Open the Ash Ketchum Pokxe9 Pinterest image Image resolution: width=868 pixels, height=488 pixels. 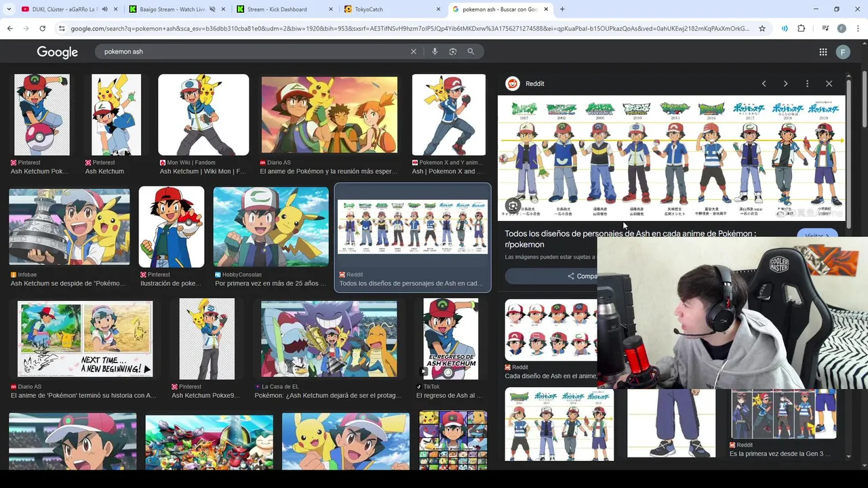(207, 339)
